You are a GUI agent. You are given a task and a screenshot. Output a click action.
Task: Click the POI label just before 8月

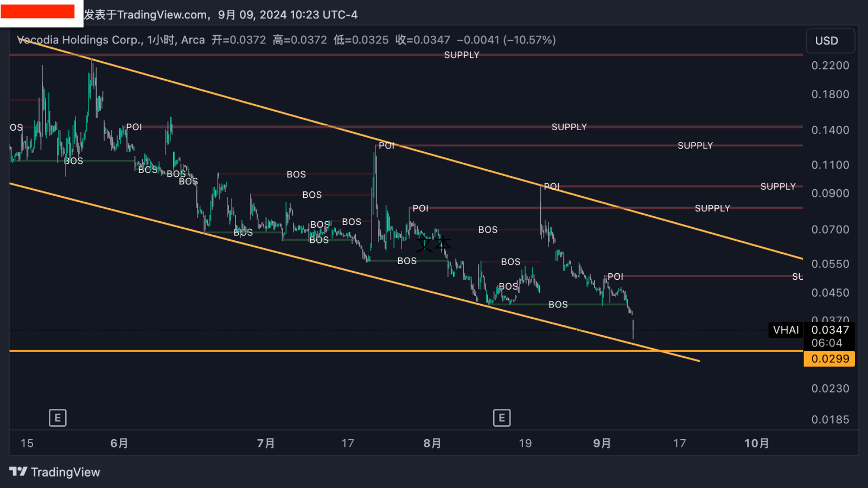tap(420, 208)
